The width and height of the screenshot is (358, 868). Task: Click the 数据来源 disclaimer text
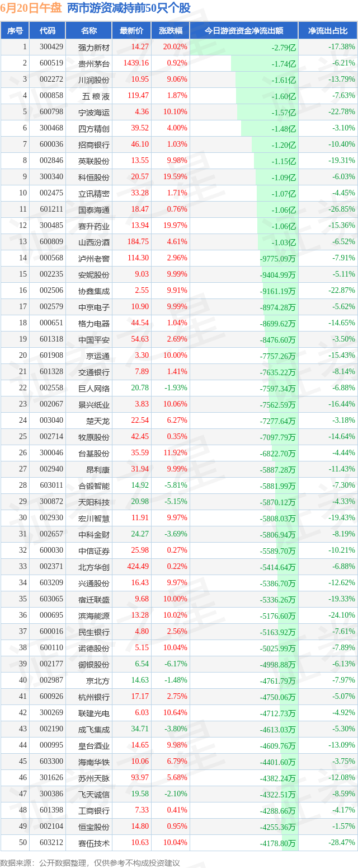[x=90, y=863]
